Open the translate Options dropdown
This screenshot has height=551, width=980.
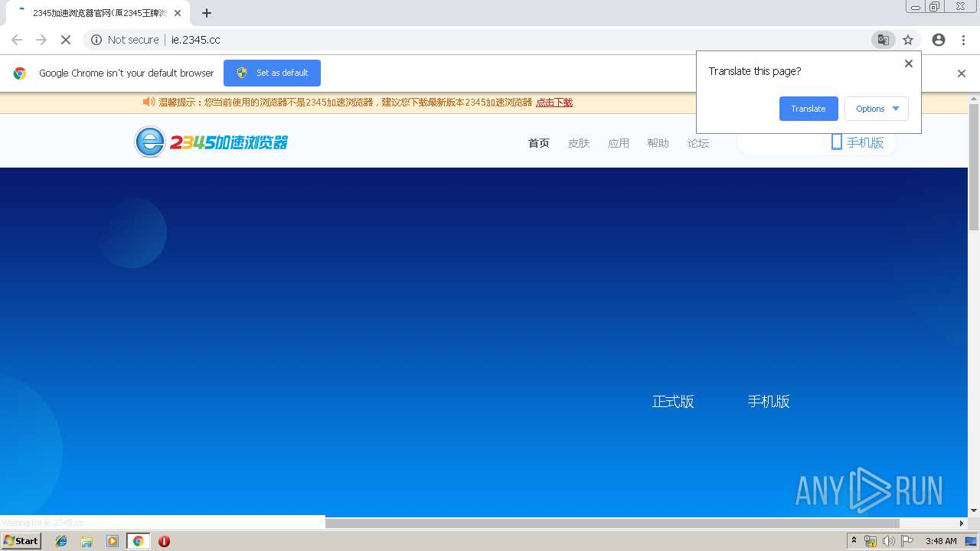pyautogui.click(x=877, y=109)
